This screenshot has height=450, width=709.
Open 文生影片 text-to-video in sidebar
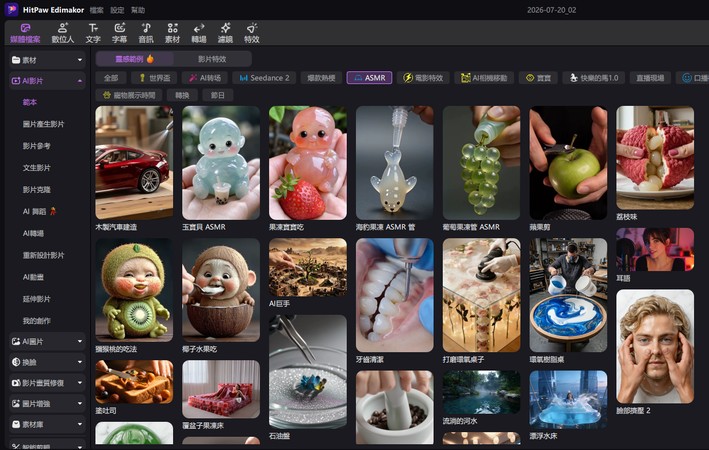coord(37,168)
